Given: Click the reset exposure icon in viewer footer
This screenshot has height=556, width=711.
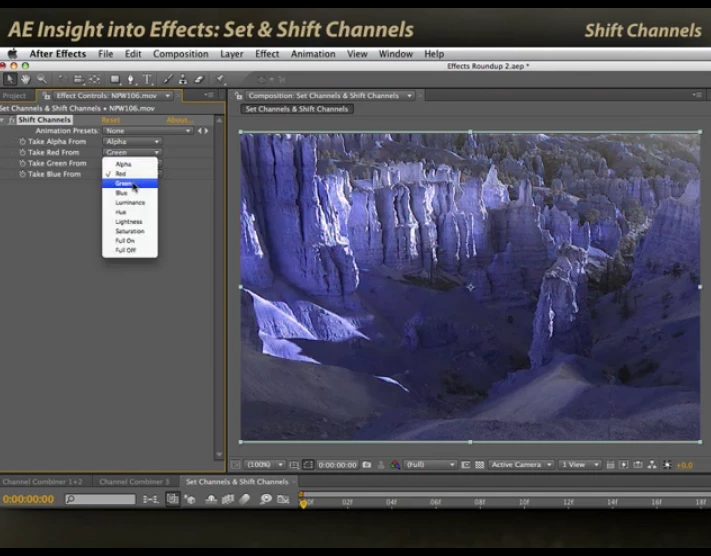Looking at the screenshot, I should point(667,465).
